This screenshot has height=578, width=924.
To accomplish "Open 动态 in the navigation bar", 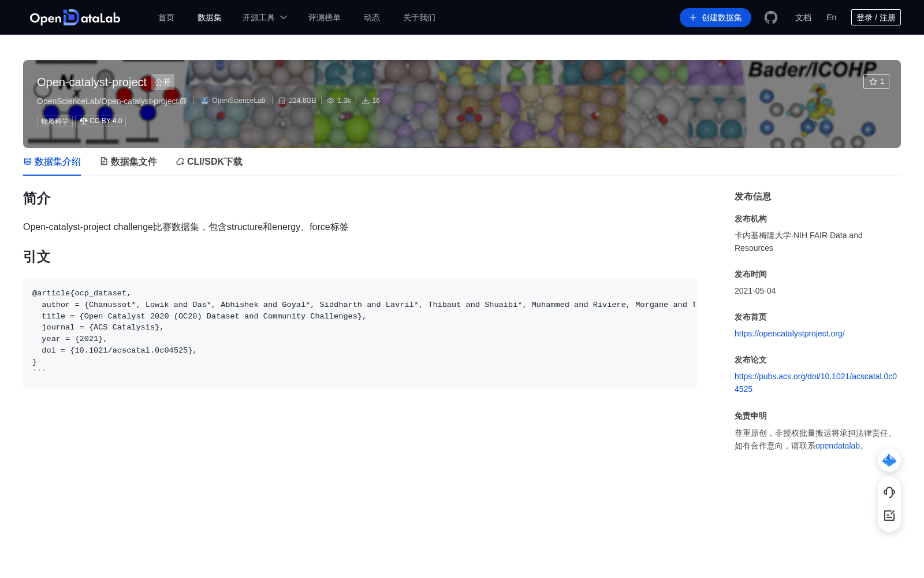I will (x=372, y=17).
